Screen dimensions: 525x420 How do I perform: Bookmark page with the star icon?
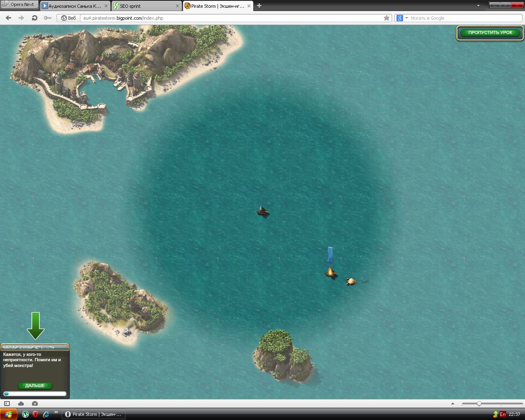click(x=386, y=18)
